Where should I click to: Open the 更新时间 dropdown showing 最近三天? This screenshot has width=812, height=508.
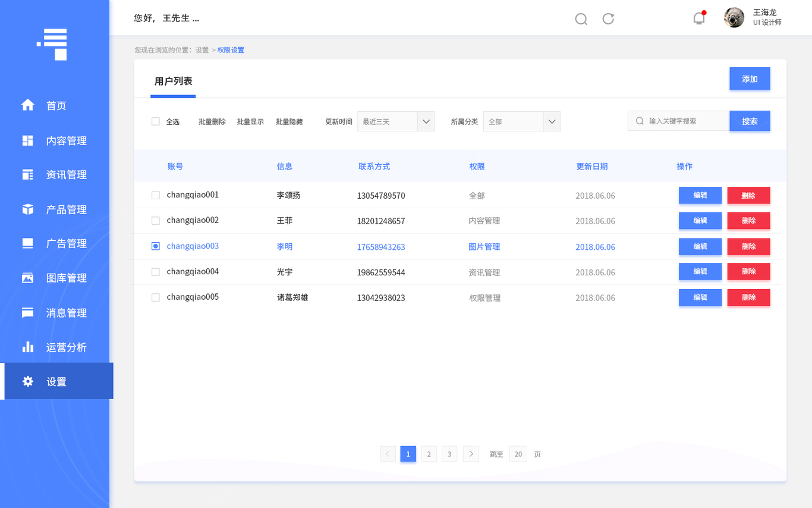pos(396,121)
